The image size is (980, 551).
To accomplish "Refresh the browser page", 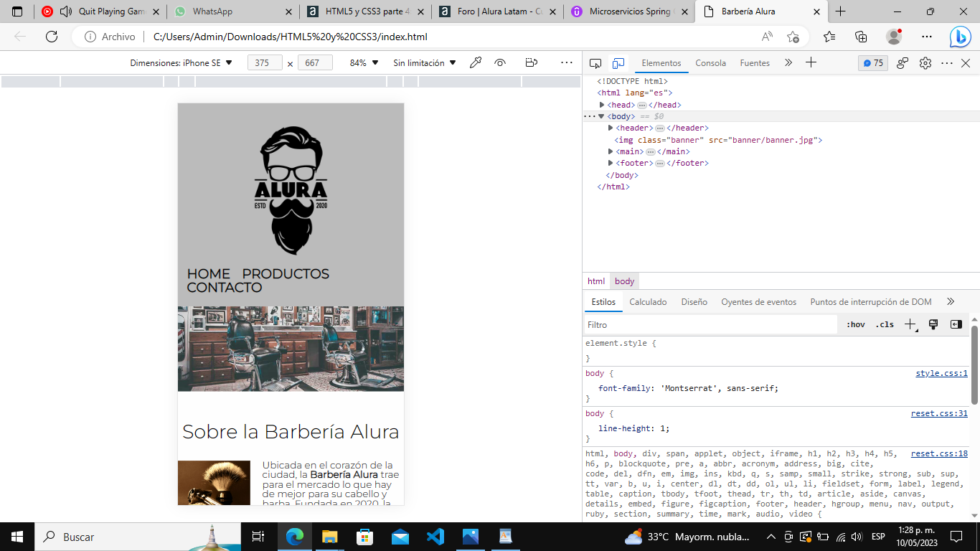I will pyautogui.click(x=51, y=37).
